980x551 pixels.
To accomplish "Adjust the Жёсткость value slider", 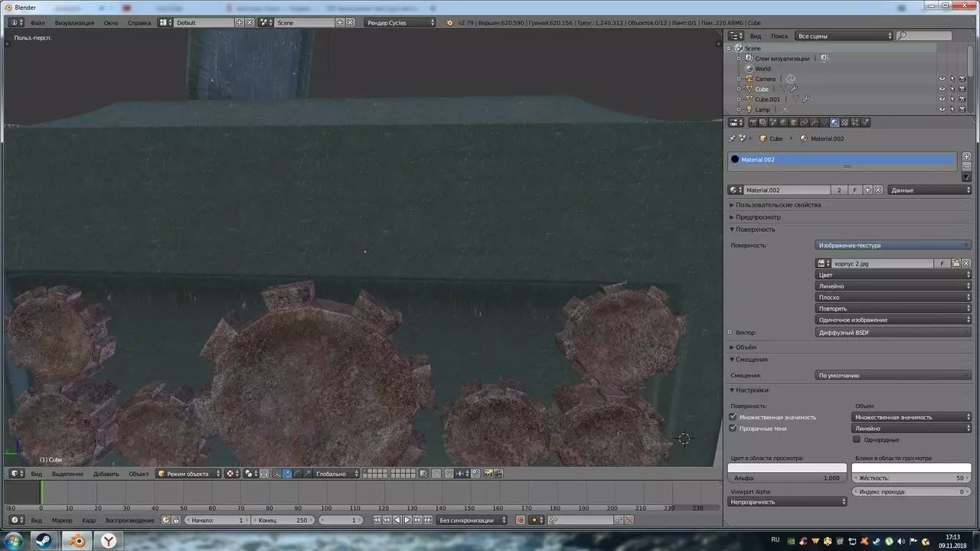I will coord(911,478).
